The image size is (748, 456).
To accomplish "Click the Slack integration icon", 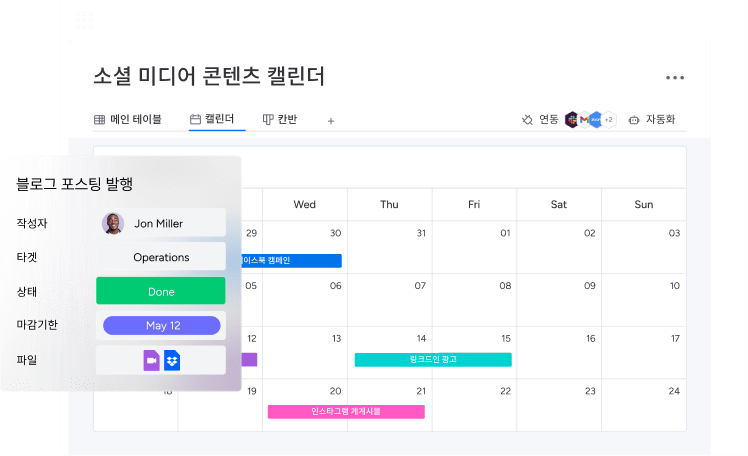I will pos(571,120).
